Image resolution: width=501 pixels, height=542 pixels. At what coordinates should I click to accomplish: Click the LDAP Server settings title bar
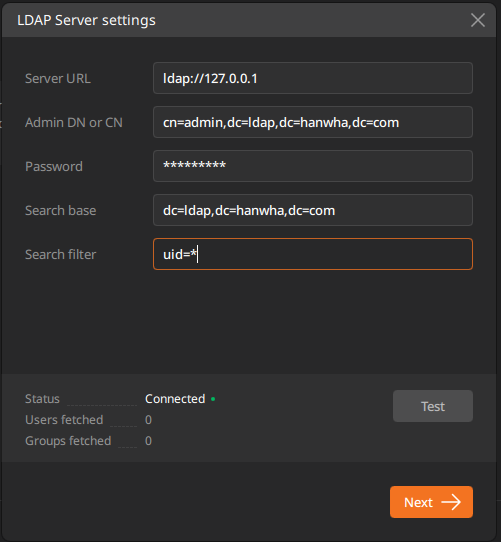[249, 20]
